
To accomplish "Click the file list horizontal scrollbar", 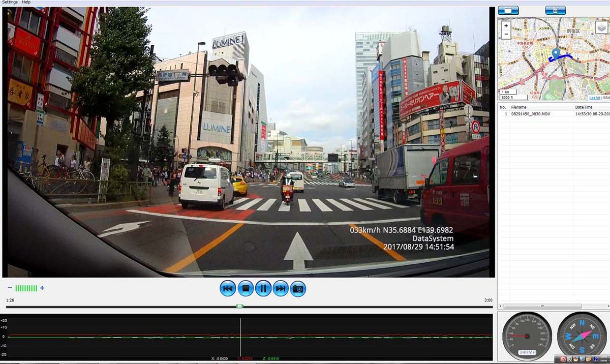I will coord(542,306).
